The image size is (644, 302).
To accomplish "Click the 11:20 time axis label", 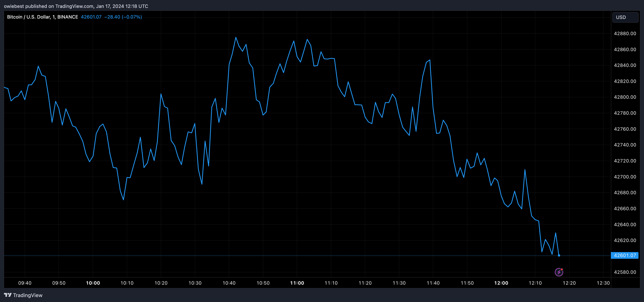I will pos(365,283).
